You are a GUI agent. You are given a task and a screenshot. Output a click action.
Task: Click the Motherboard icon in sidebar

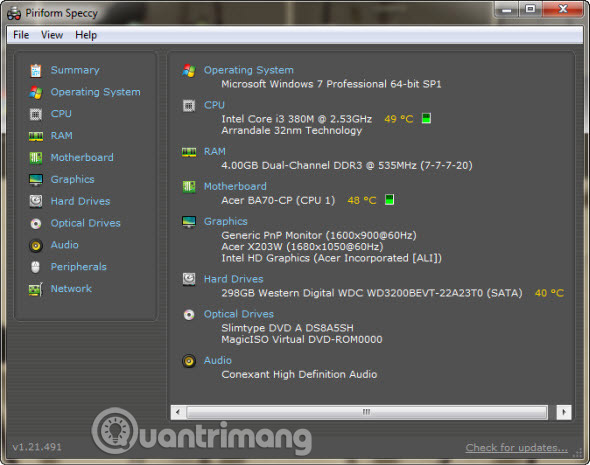(36, 158)
